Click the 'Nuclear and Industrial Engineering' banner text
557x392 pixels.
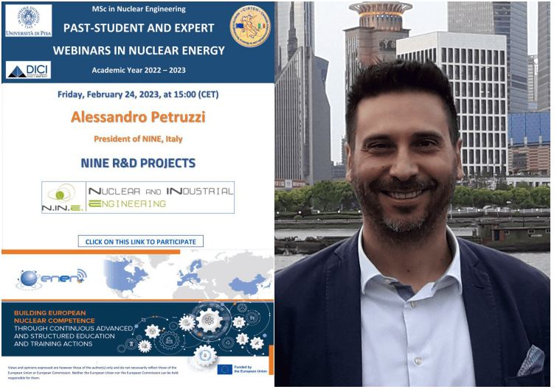[160, 197]
